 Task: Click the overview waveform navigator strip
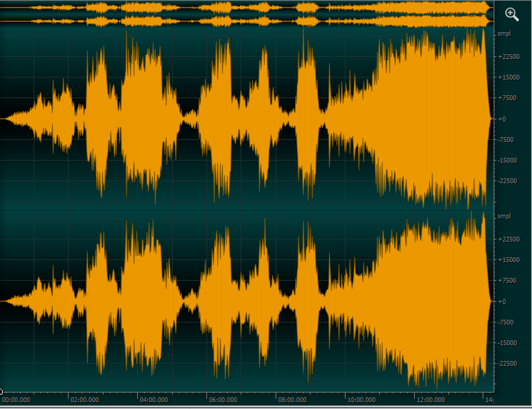point(247,14)
